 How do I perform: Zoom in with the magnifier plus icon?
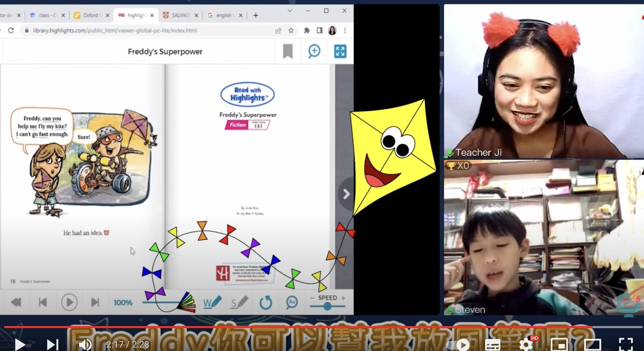(314, 51)
